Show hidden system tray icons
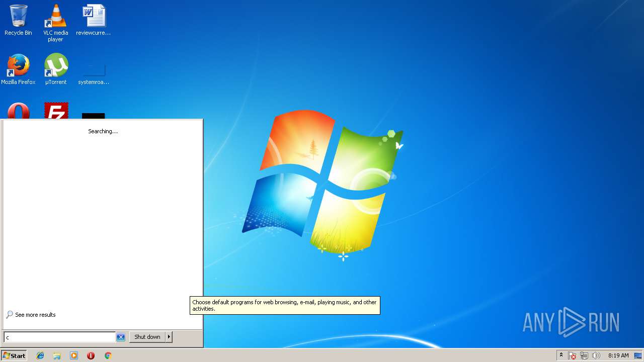This screenshot has width=644, height=362. [x=561, y=355]
